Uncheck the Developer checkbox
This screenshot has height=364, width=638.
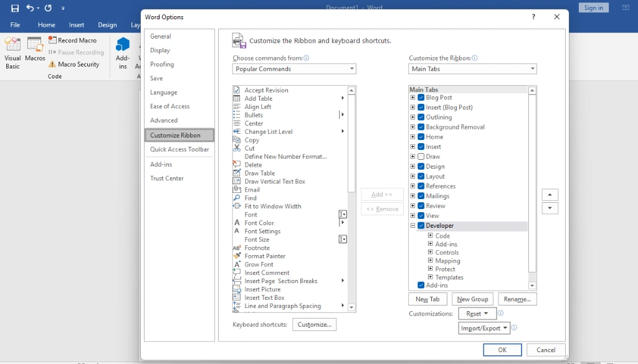click(421, 225)
